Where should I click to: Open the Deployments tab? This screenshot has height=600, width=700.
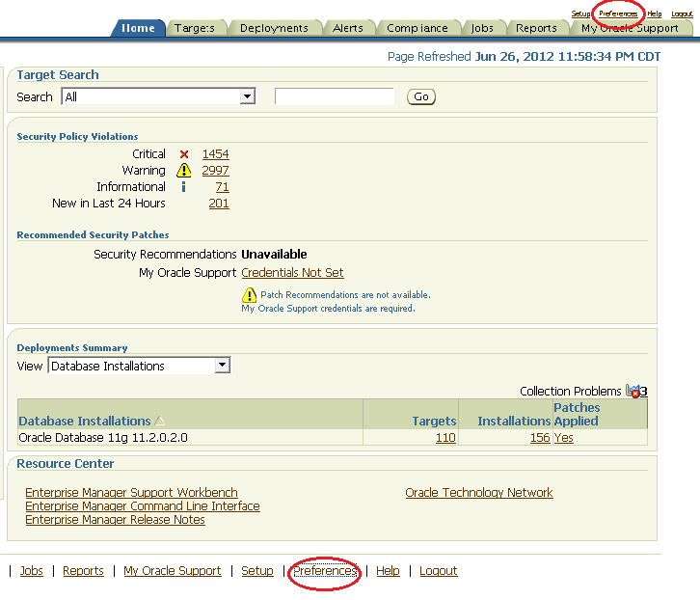(x=274, y=28)
